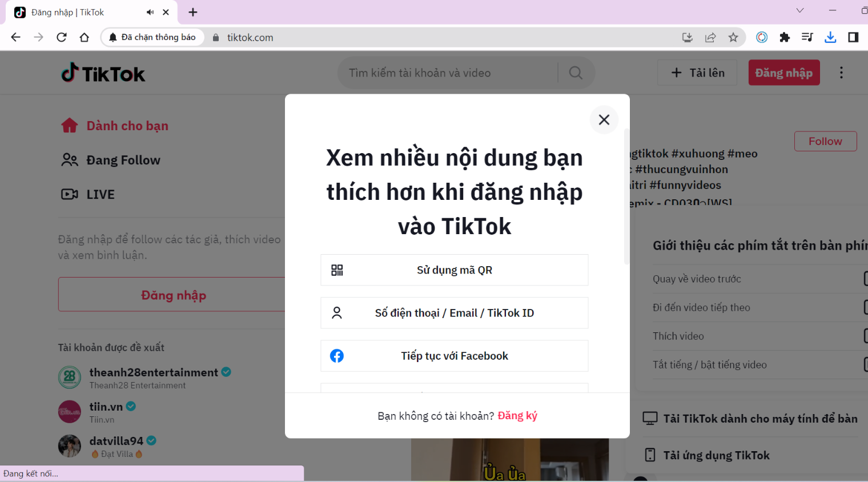Viewport: 868px width, 482px height.
Task: Click the mobile phone icon
Action: (x=650, y=455)
